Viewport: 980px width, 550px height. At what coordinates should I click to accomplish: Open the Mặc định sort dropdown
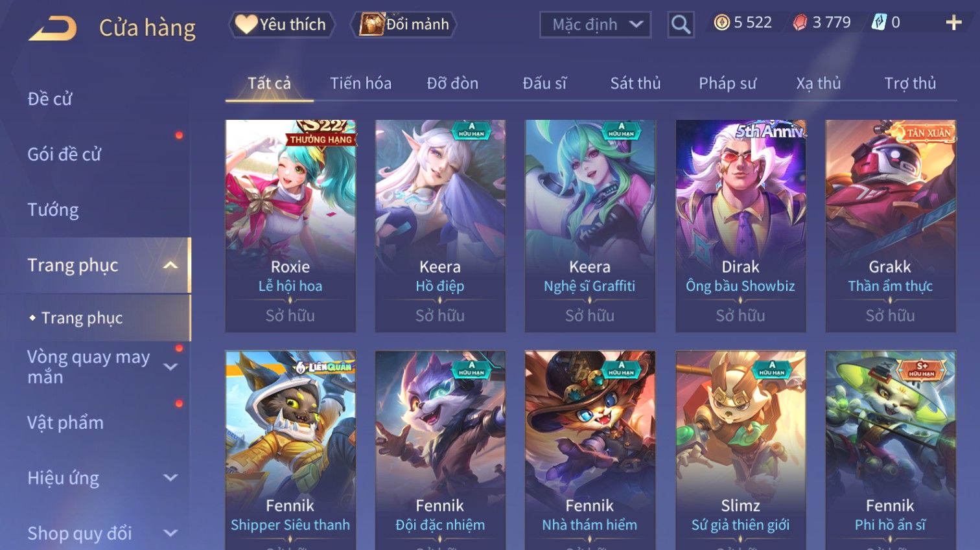click(x=595, y=25)
